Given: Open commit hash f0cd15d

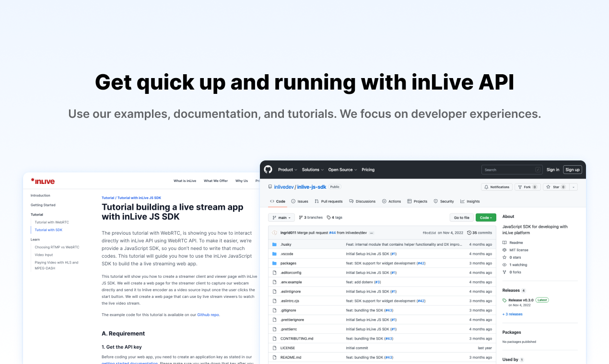Looking at the screenshot, I should (x=429, y=233).
